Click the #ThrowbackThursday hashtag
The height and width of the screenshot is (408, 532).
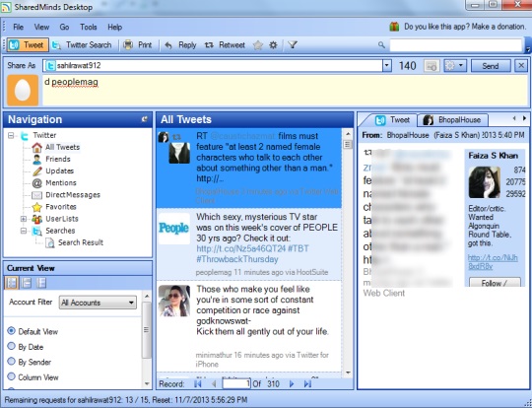tap(237, 259)
